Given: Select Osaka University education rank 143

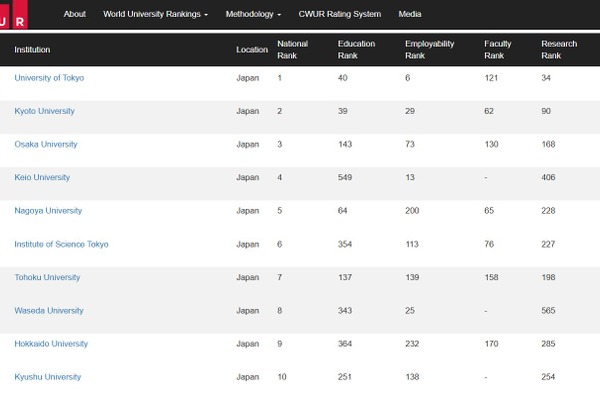Looking at the screenshot, I should [345, 144].
